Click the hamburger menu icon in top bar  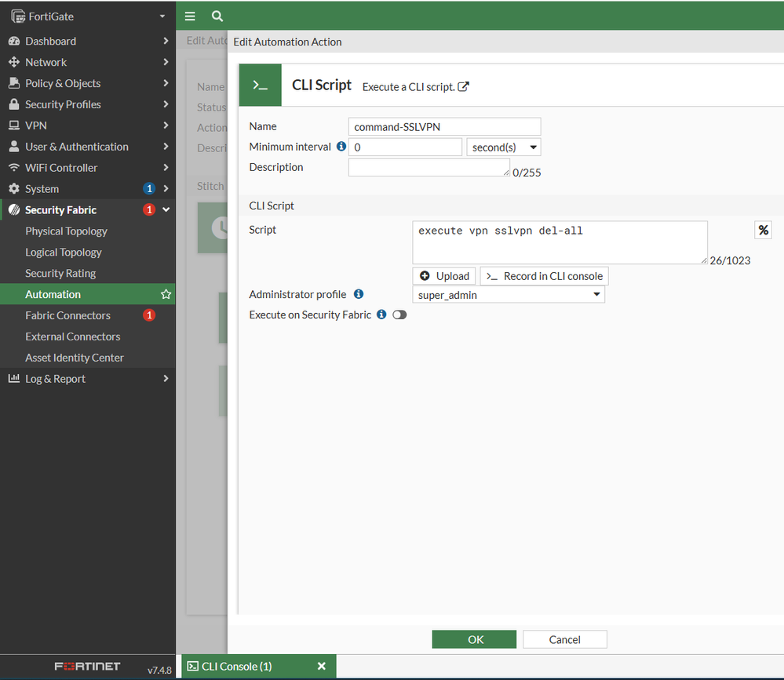(x=190, y=16)
